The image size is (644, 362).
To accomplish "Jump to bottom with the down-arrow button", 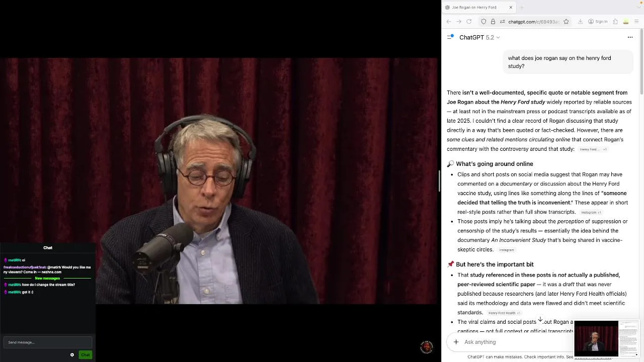I will [540, 319].
